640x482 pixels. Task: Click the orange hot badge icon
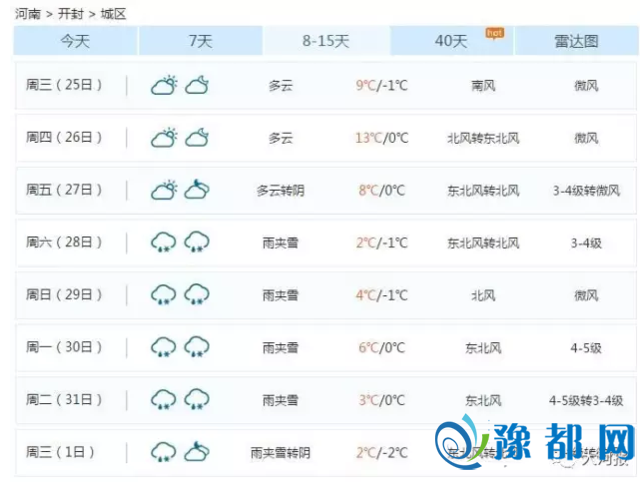[x=494, y=33]
